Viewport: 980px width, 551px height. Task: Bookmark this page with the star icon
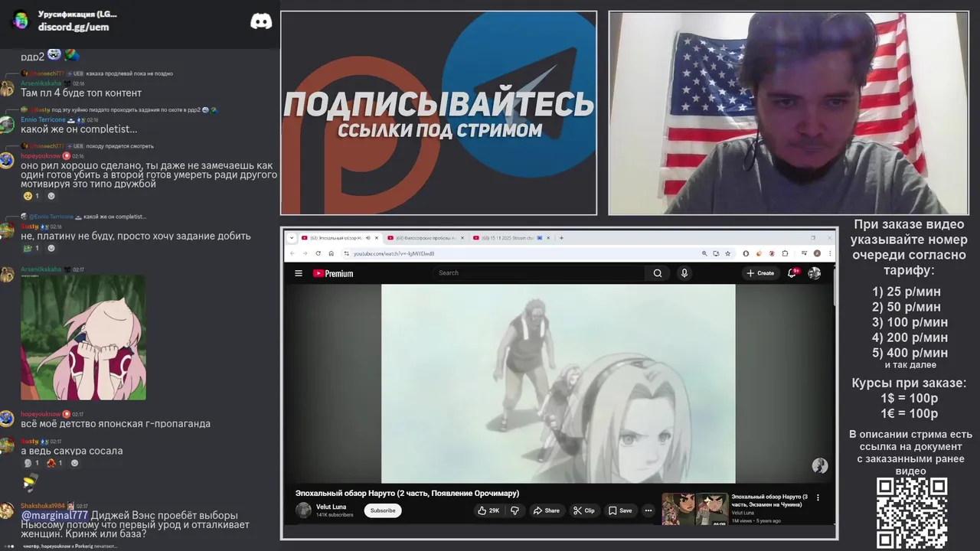click(727, 253)
